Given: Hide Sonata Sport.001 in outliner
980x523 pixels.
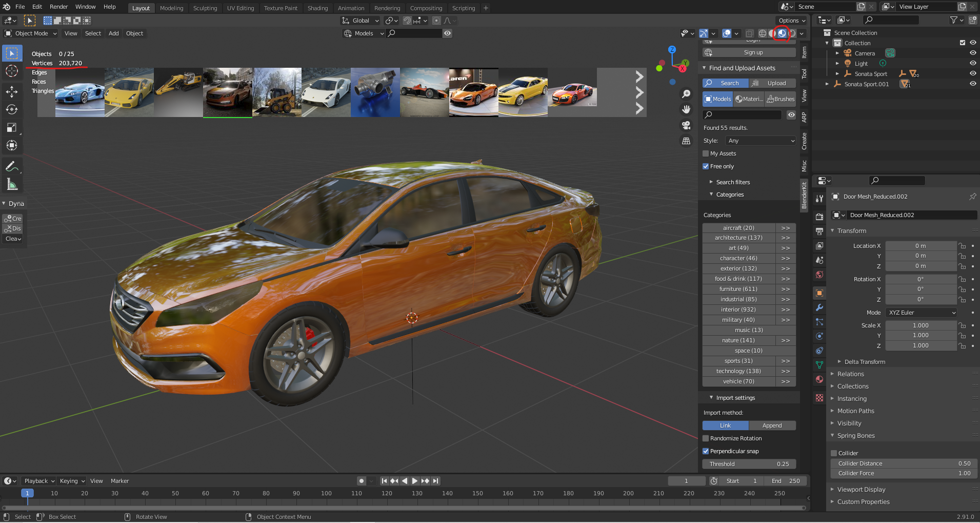Looking at the screenshot, I should point(973,84).
